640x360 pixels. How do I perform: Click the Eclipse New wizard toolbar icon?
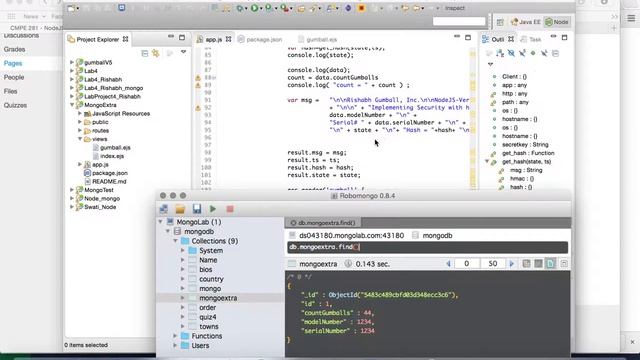71,8
